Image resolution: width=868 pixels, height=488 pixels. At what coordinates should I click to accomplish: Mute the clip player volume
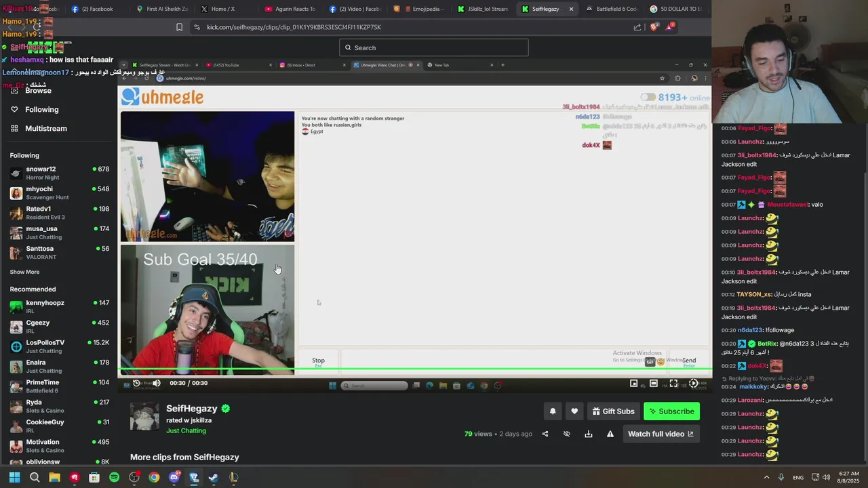tap(156, 383)
